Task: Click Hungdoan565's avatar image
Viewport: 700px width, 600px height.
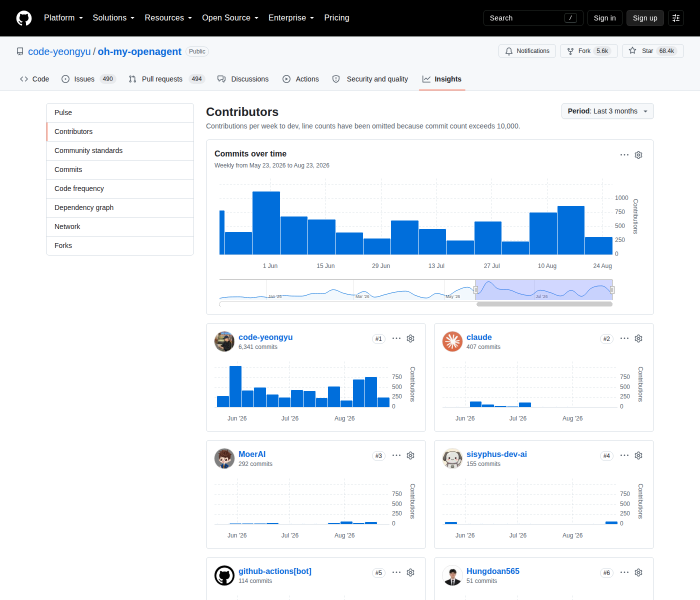Action: [x=452, y=575]
